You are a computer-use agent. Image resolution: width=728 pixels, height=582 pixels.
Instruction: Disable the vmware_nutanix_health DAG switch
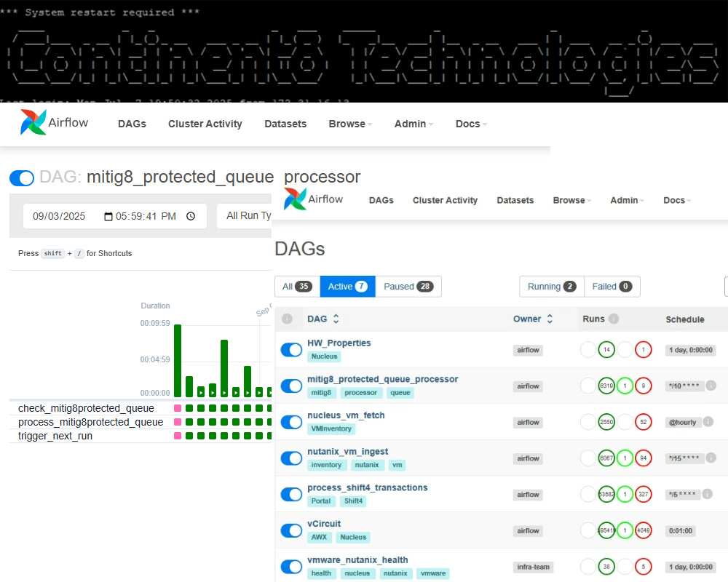pyautogui.click(x=291, y=567)
